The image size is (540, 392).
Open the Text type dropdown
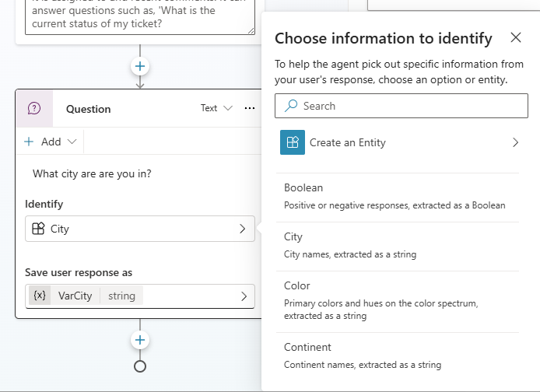tap(216, 108)
